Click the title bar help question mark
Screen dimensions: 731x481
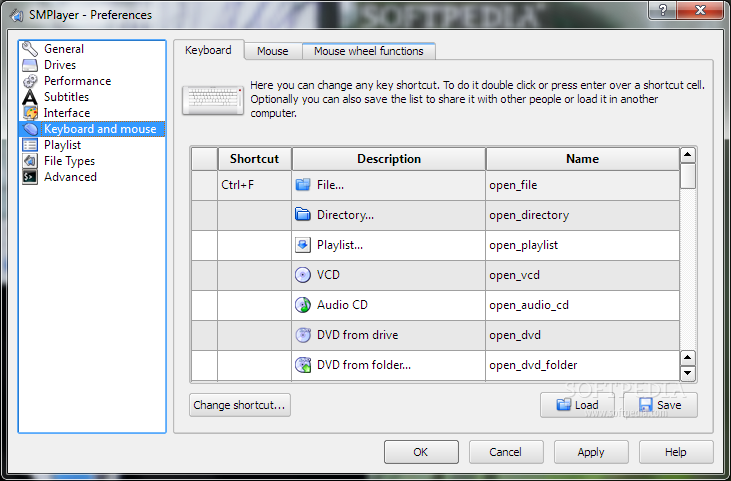pyautogui.click(x=663, y=10)
